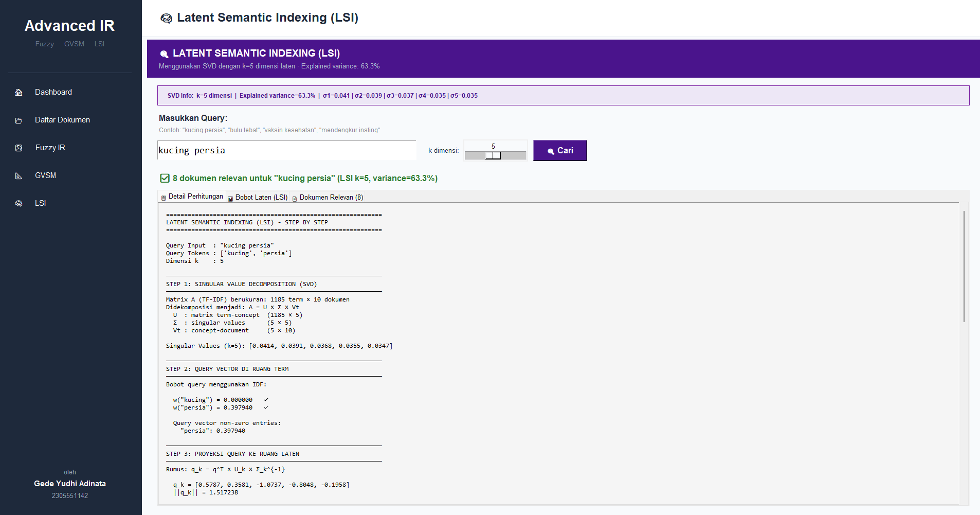980x515 pixels.
Task: Click the magnifier icon in the purple LSI banner
Action: pos(165,54)
